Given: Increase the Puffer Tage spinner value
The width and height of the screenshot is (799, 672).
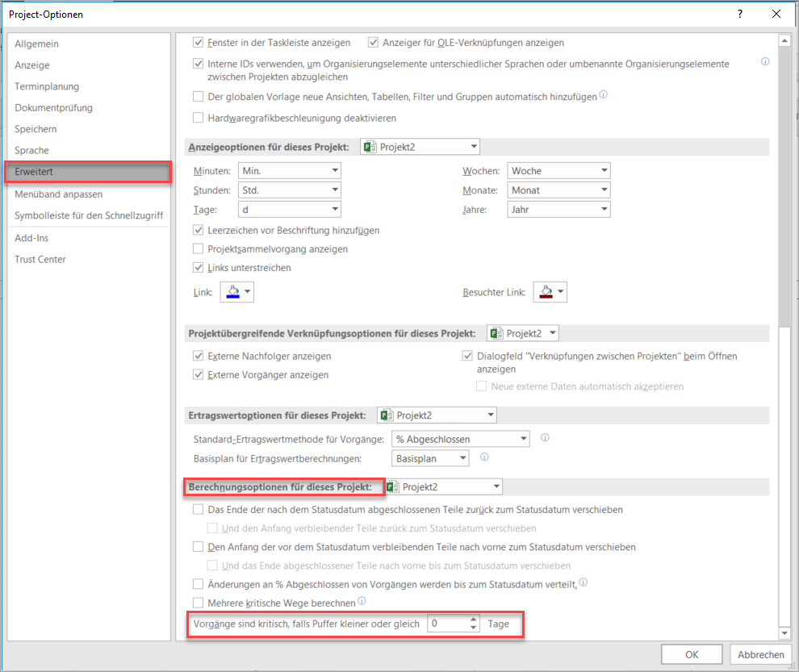Looking at the screenshot, I should pyautogui.click(x=473, y=620).
